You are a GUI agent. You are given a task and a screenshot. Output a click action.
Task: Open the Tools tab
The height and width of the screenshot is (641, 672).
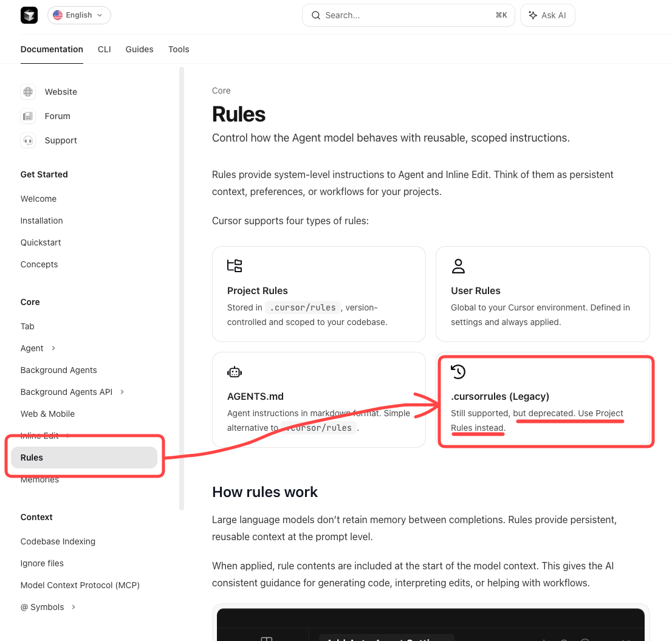tap(179, 49)
